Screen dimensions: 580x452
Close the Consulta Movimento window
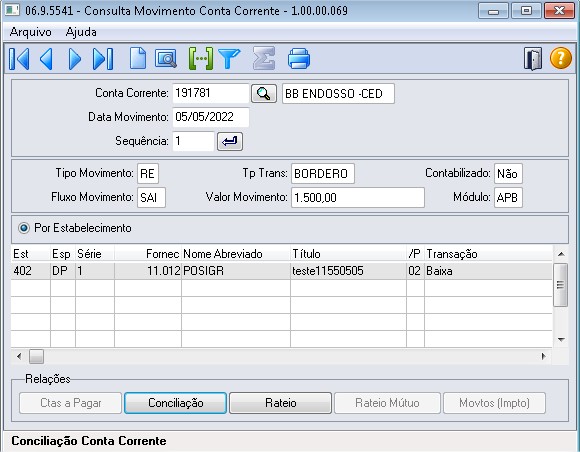click(x=559, y=11)
